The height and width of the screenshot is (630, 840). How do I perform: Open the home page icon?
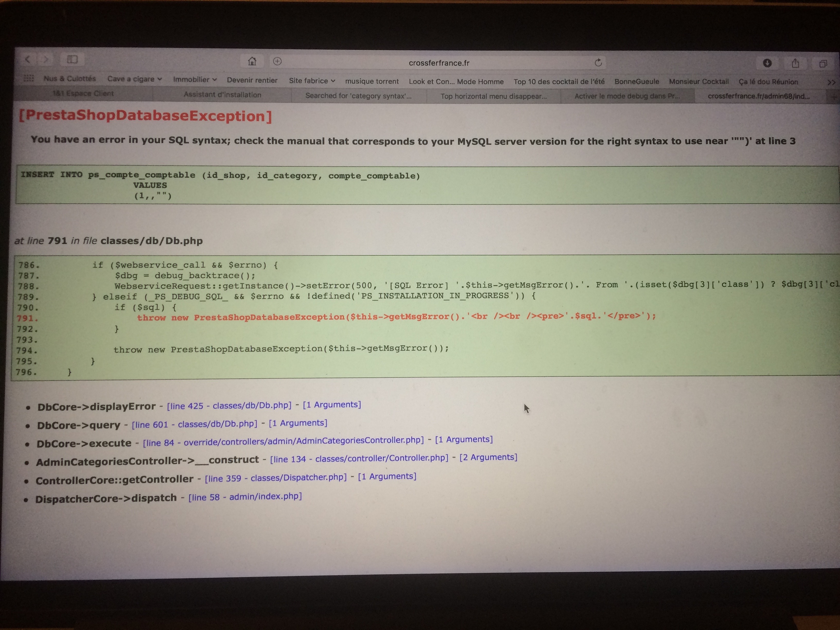point(252,61)
